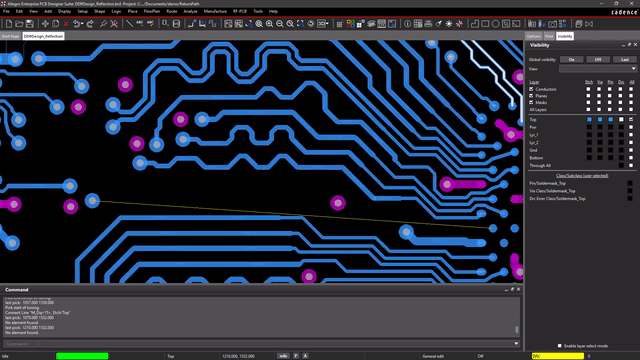Switch to the Find tab
640x360 pixels.
[x=549, y=36]
